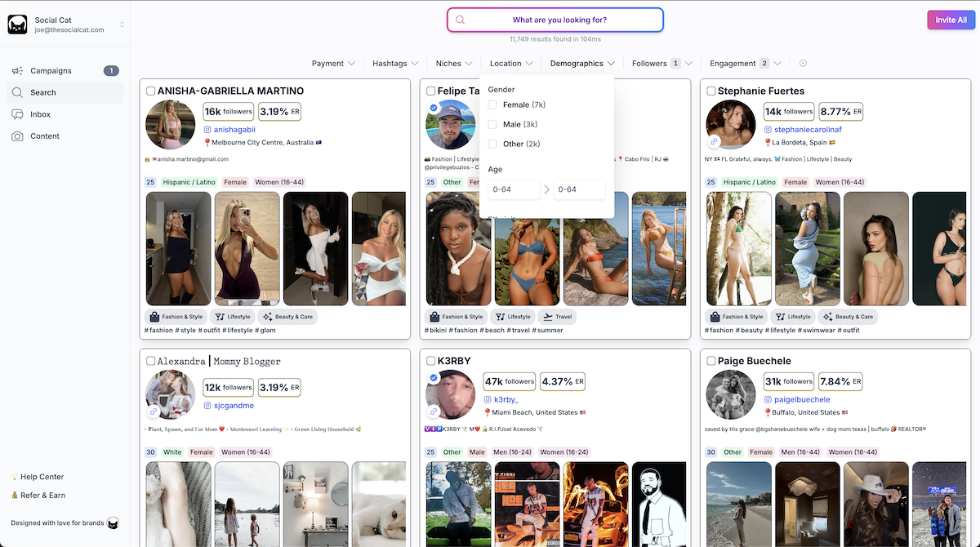Select ANISHA-GABRIELLA MARTINO card checkbox
The width and height of the screenshot is (980, 547).
click(150, 91)
